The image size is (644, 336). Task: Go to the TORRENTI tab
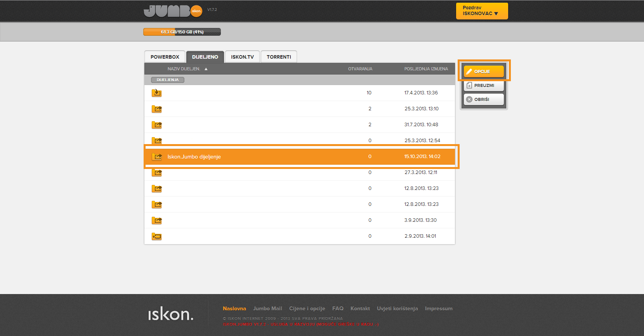[x=279, y=57]
